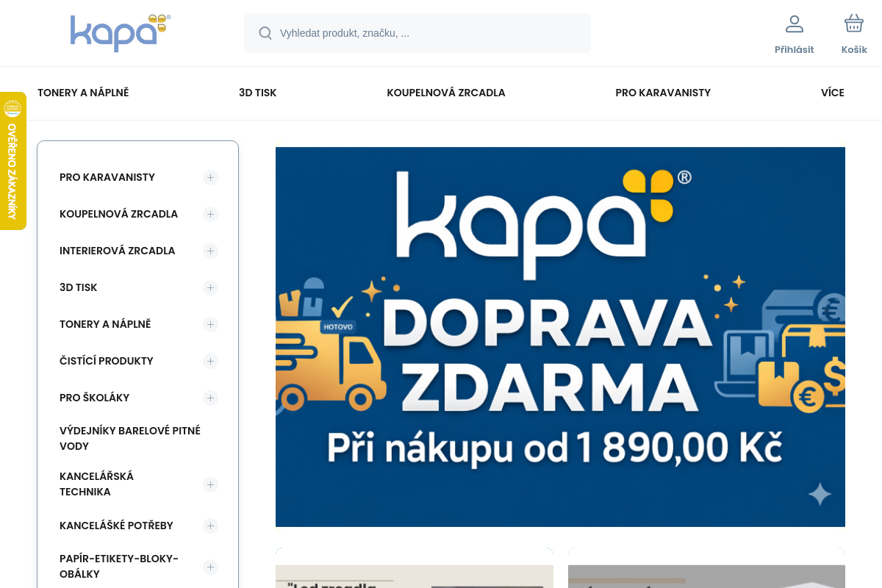882x588 pixels.
Task: Expand the TONERY A NÁPLNĚ sidebar category
Action: pyautogui.click(x=210, y=324)
